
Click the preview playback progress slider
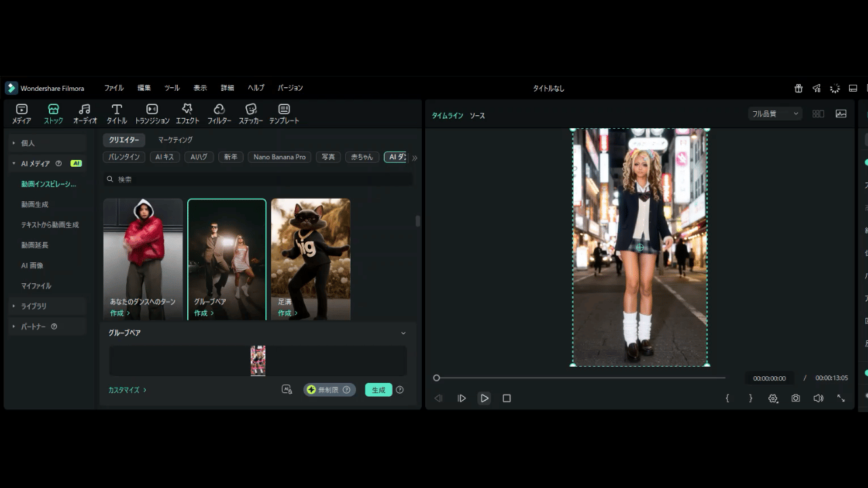(x=580, y=378)
